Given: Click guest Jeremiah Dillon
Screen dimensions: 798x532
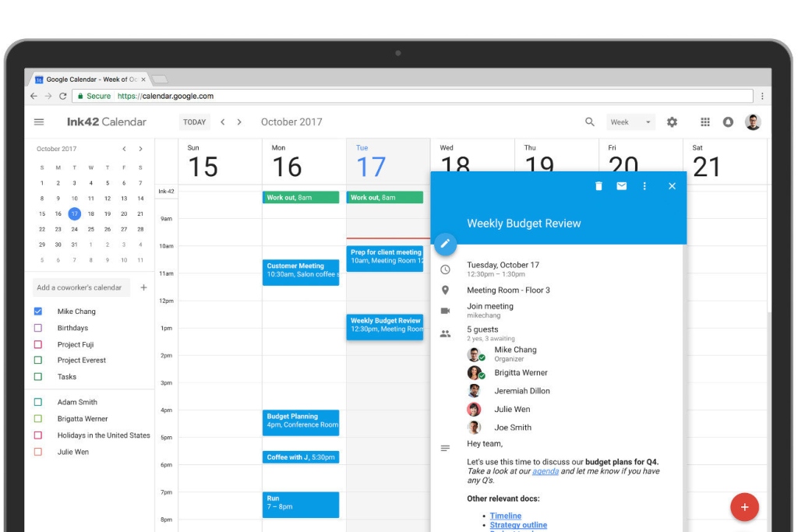Looking at the screenshot, I should coord(521,391).
